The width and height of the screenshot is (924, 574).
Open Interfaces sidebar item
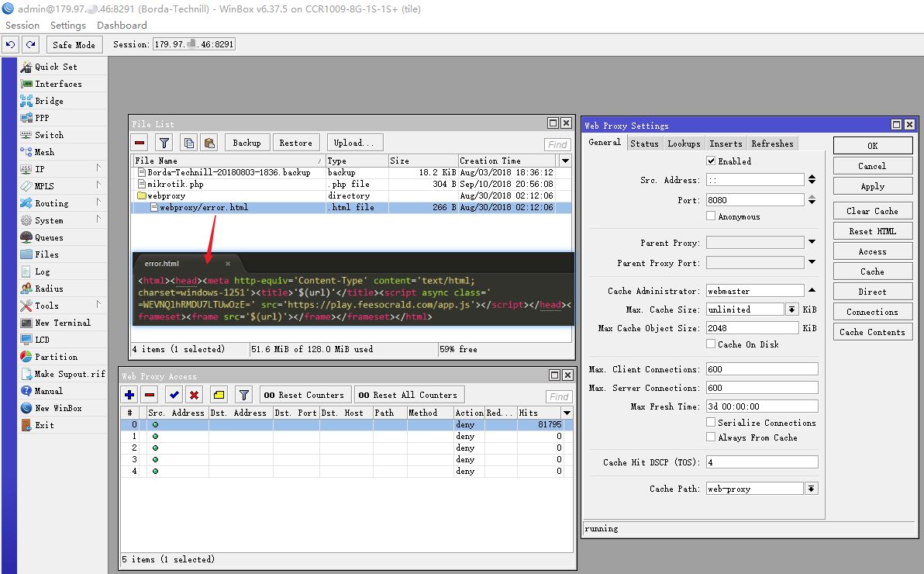(58, 84)
